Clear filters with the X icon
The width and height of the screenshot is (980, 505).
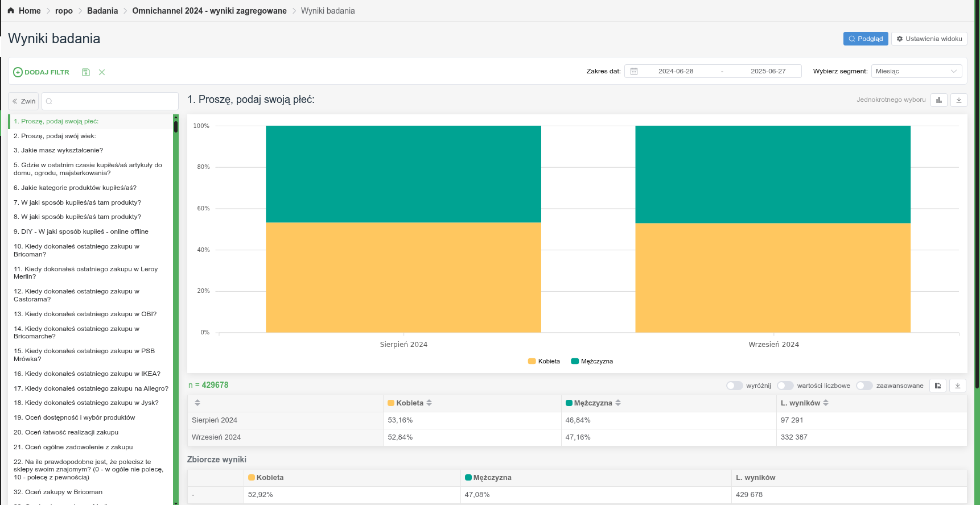tap(102, 72)
